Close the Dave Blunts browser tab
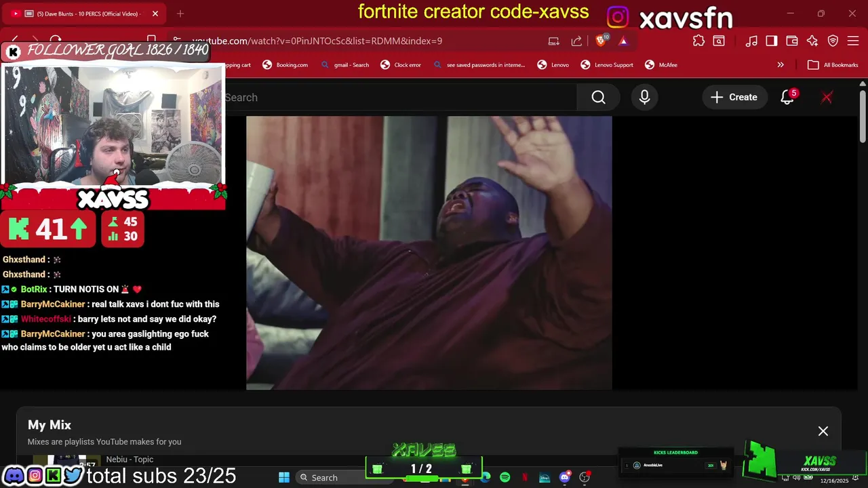868x488 pixels. 155,14
